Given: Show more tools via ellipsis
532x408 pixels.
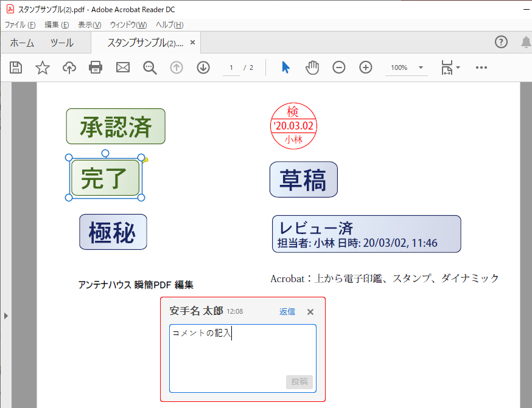Looking at the screenshot, I should click(x=481, y=67).
